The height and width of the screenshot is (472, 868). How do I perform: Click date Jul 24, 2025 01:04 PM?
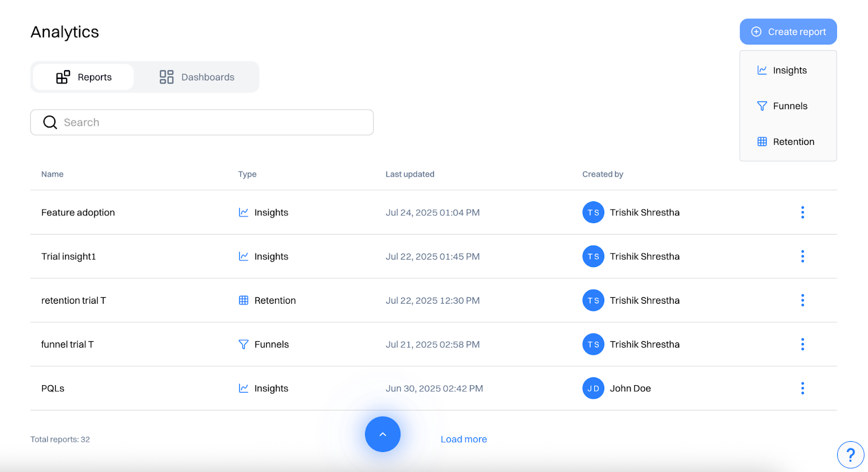[x=432, y=213]
